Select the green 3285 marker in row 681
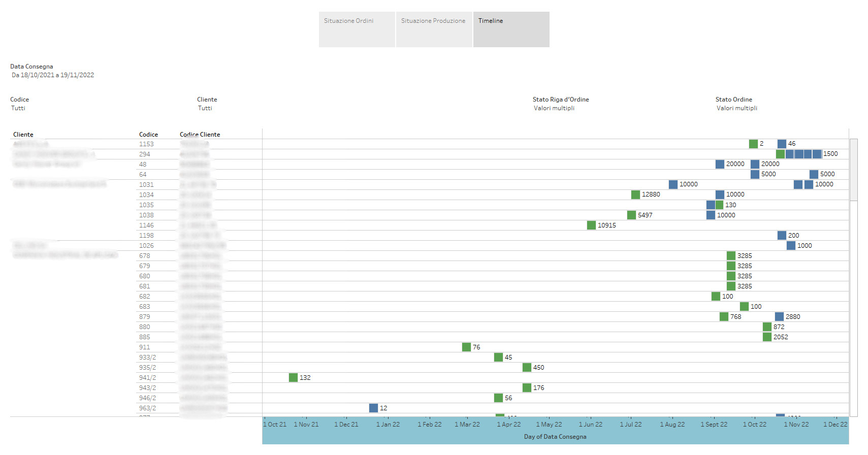 (x=731, y=286)
